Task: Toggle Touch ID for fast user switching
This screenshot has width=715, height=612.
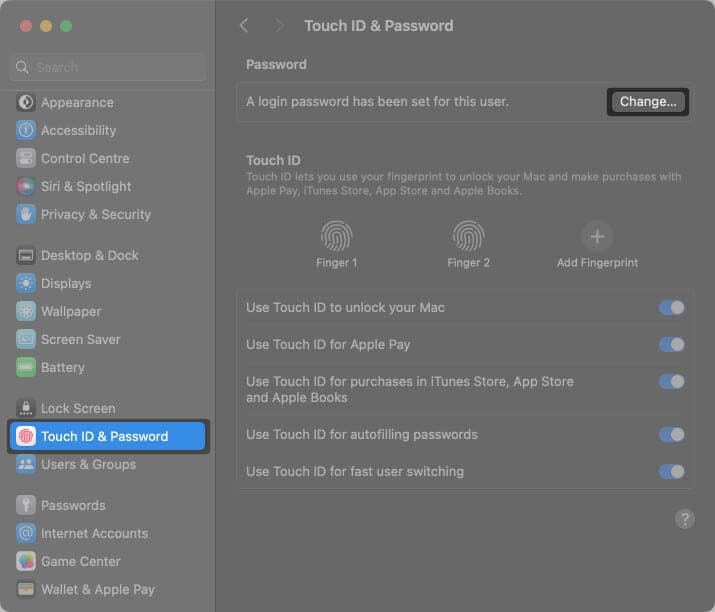Action: (672, 471)
